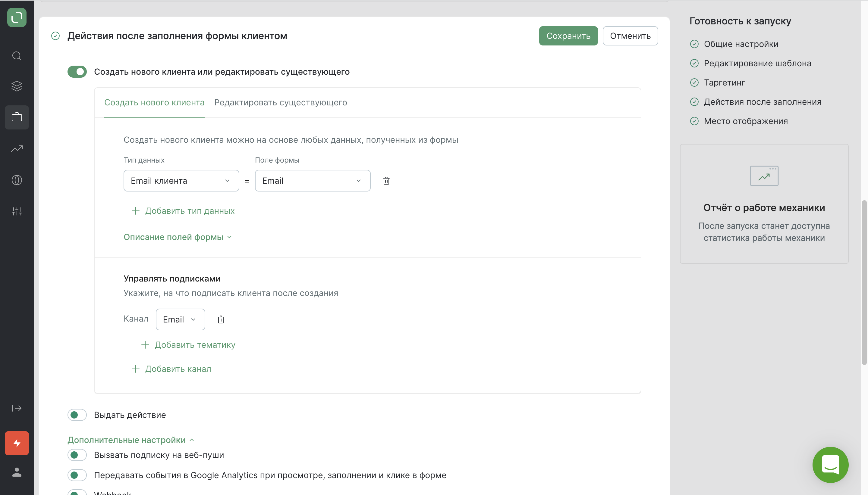Image resolution: width=868 pixels, height=495 pixels.
Task: Toggle Вызвать подписку на веб-пуши switch
Action: pos(77,455)
